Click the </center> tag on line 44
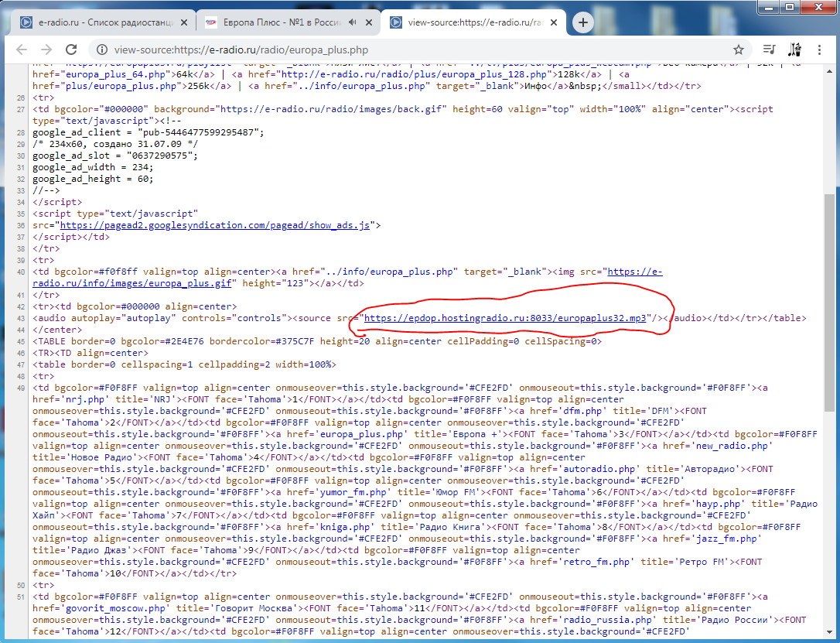The image size is (840, 643). 57,330
